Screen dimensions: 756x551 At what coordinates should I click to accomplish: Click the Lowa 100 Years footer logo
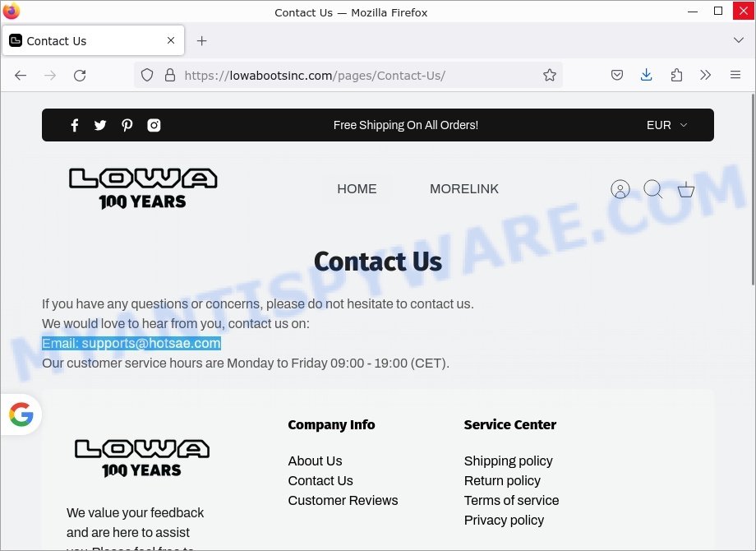pyautogui.click(x=142, y=458)
